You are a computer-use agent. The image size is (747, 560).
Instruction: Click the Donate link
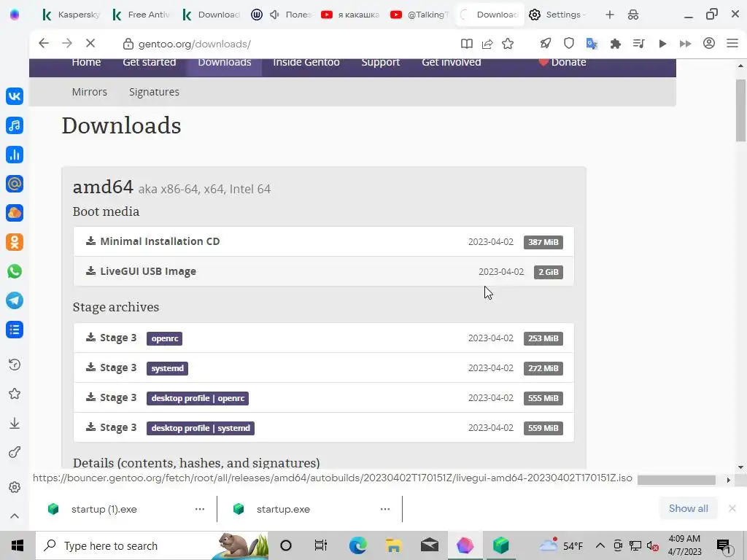[562, 63]
